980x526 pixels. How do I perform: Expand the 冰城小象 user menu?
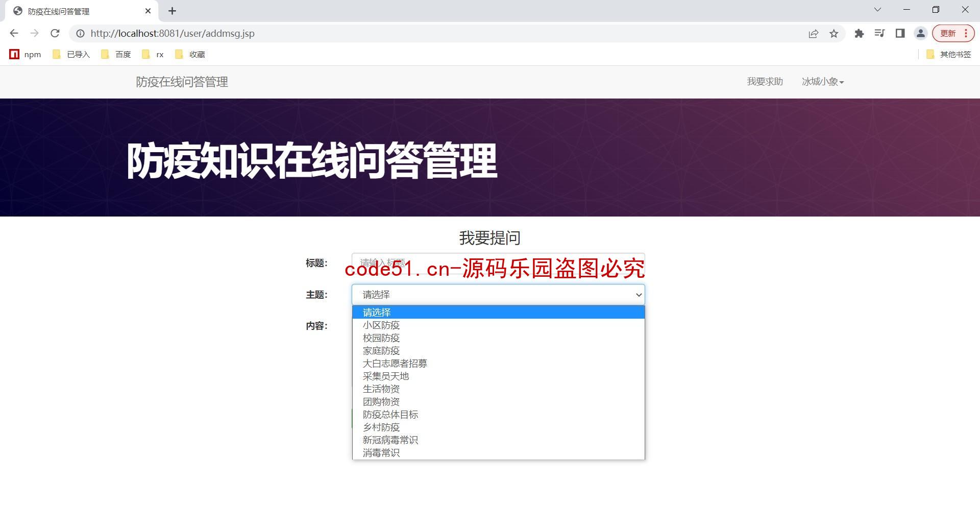[823, 82]
